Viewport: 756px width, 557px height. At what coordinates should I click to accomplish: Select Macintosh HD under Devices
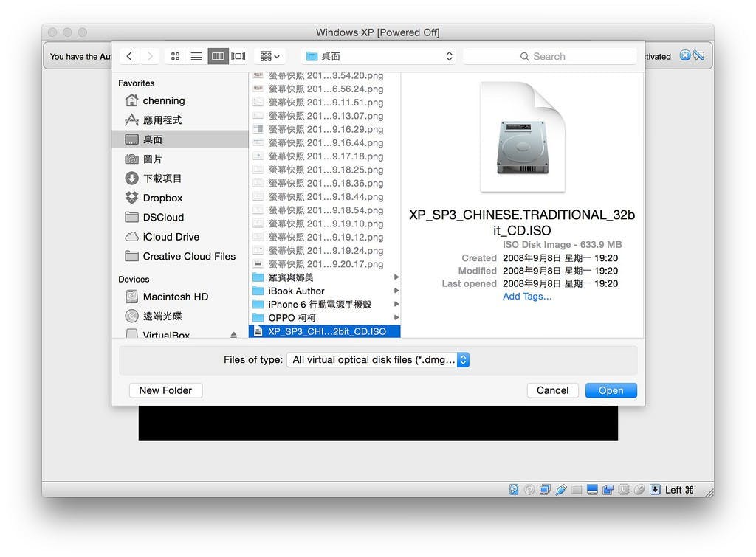pos(175,297)
